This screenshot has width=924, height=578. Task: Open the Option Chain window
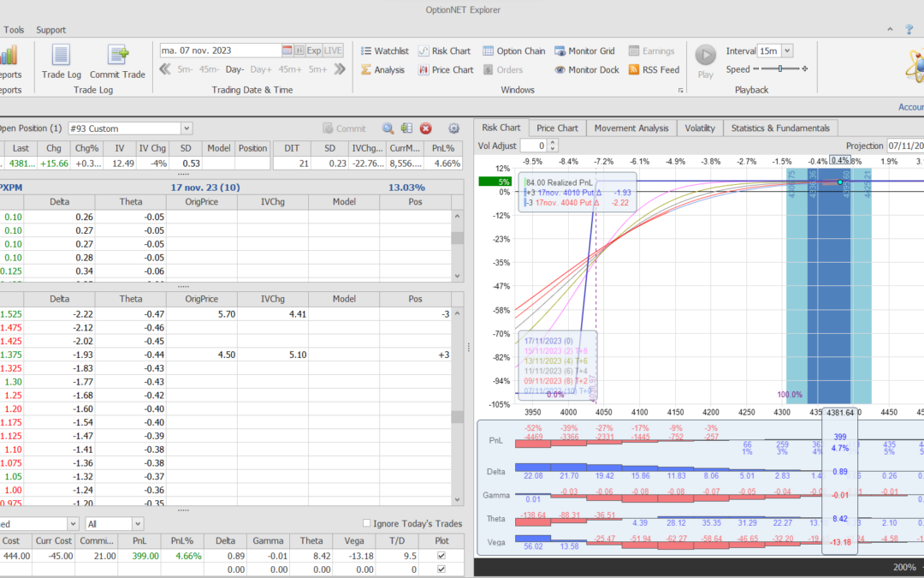[x=514, y=51]
